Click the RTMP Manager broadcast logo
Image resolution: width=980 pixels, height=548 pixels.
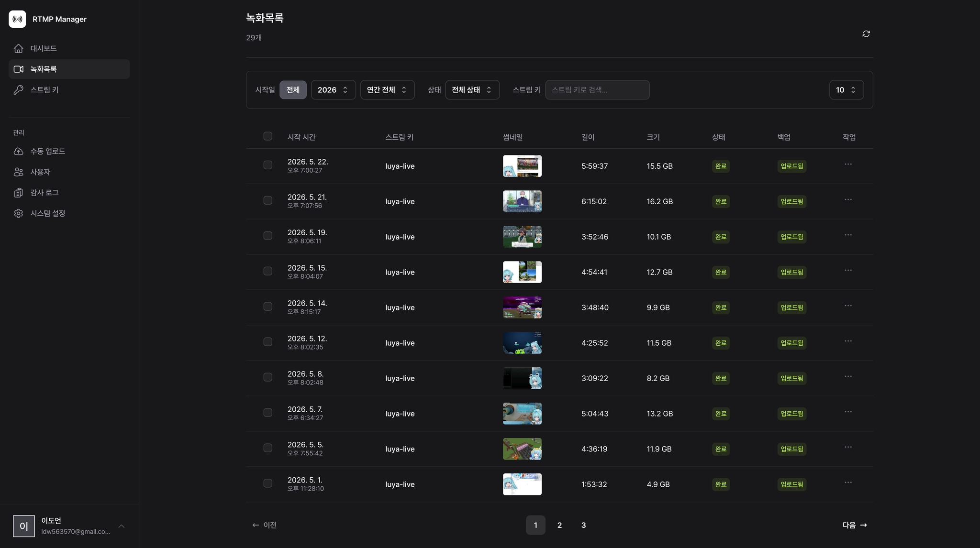[18, 19]
